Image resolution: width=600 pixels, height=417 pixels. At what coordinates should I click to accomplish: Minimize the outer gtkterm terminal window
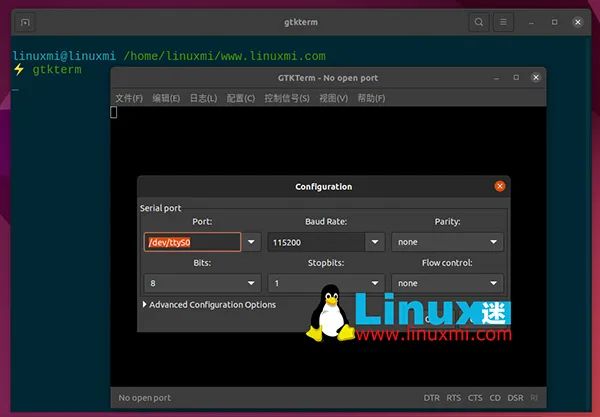coord(531,22)
